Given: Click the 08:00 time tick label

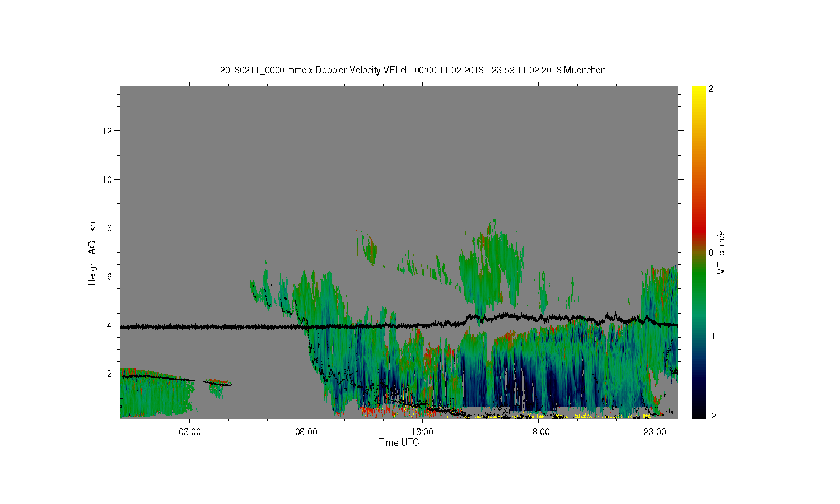Looking at the screenshot, I should (x=306, y=432).
